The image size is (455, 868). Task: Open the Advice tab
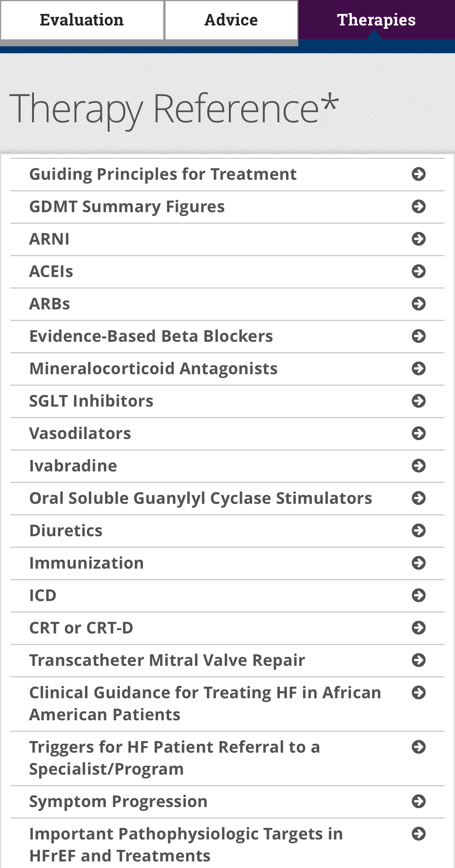[231, 20]
